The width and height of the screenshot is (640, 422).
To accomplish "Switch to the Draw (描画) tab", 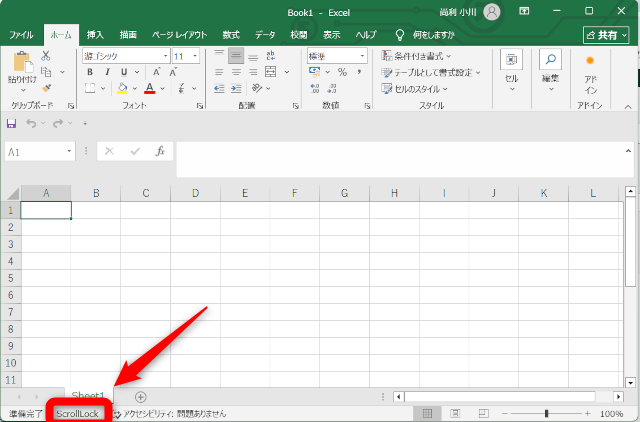I will pos(128,35).
